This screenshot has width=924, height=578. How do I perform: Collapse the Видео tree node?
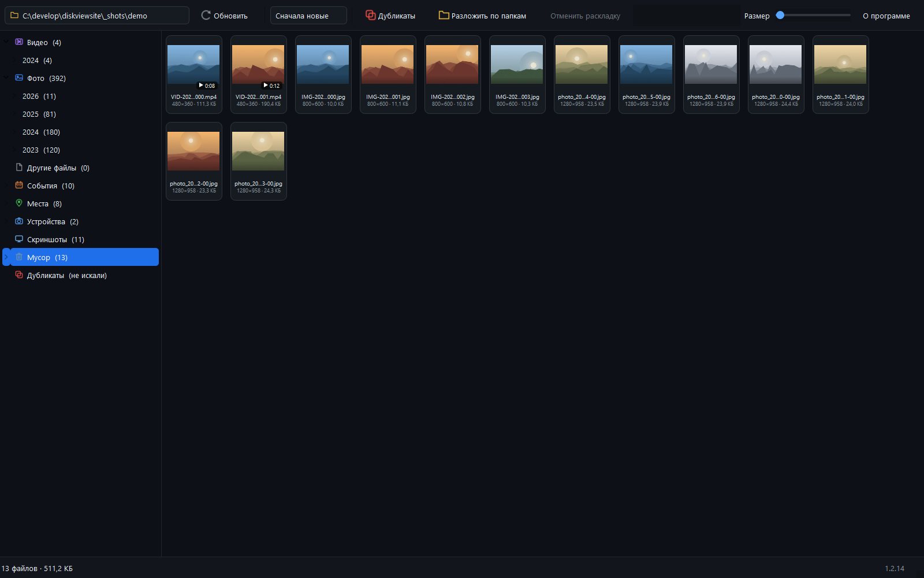[6, 42]
